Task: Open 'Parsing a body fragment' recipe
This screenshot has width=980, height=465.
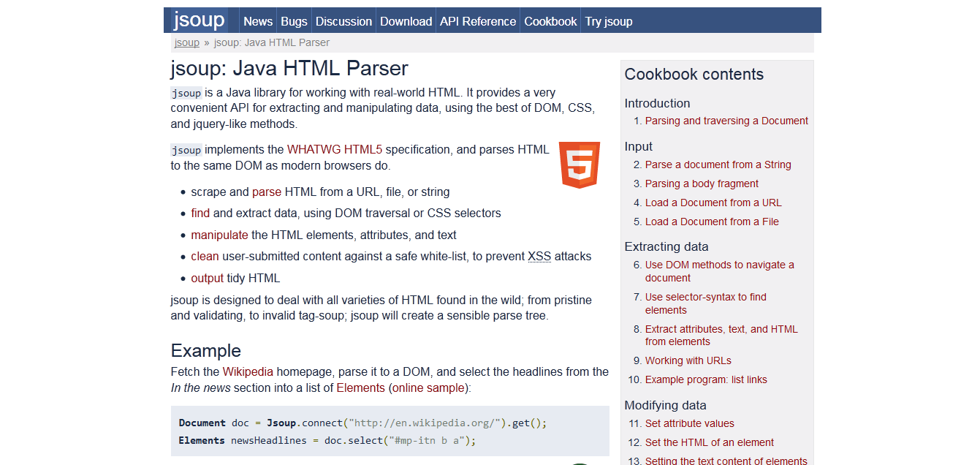Action: (702, 184)
